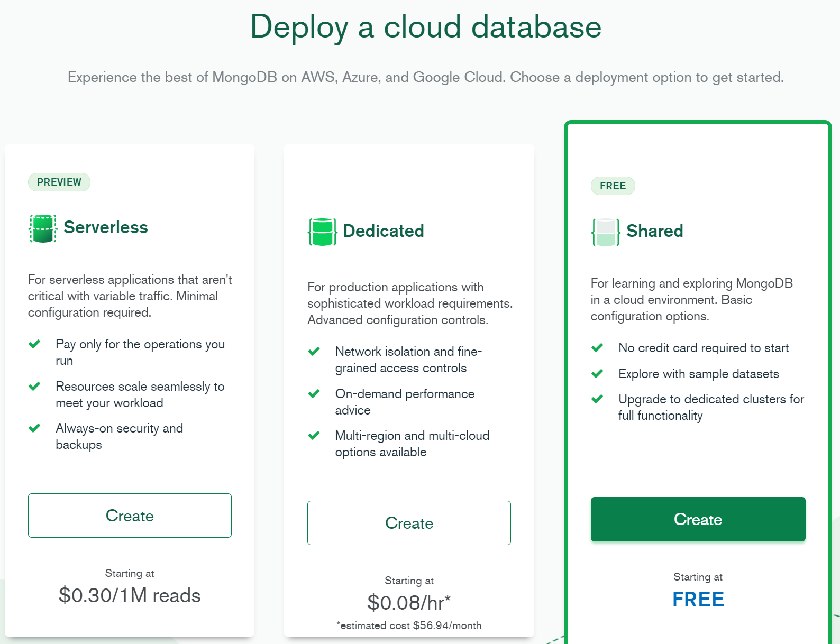Click checkmark beside Always-on security and backups

click(x=34, y=428)
